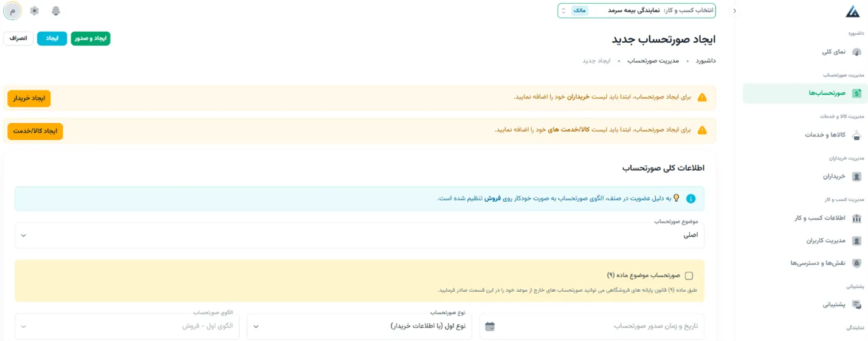Click the blue info icon in notice

pos(691,199)
